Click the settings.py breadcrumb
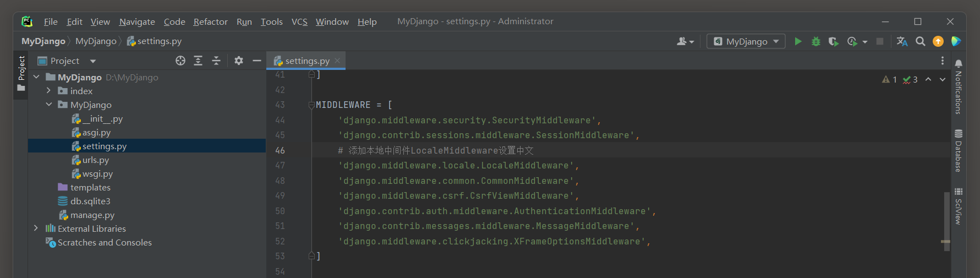Screen dimensions: 980x278 154,41
